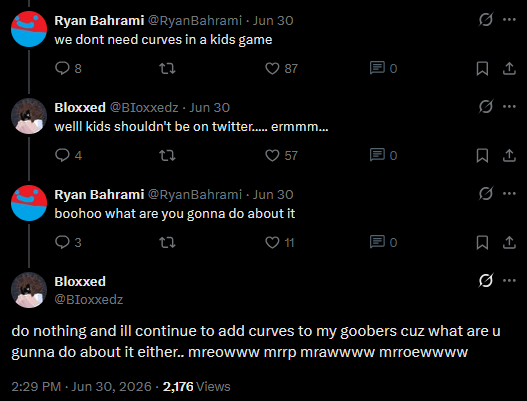View the 2,176 Views count
527x401 pixels.
197,387
